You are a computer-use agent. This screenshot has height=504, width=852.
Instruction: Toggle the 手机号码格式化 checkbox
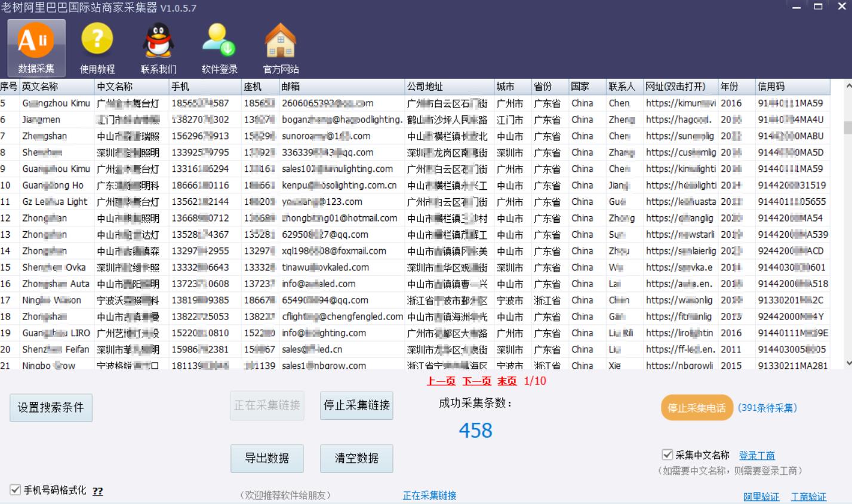click(x=16, y=490)
